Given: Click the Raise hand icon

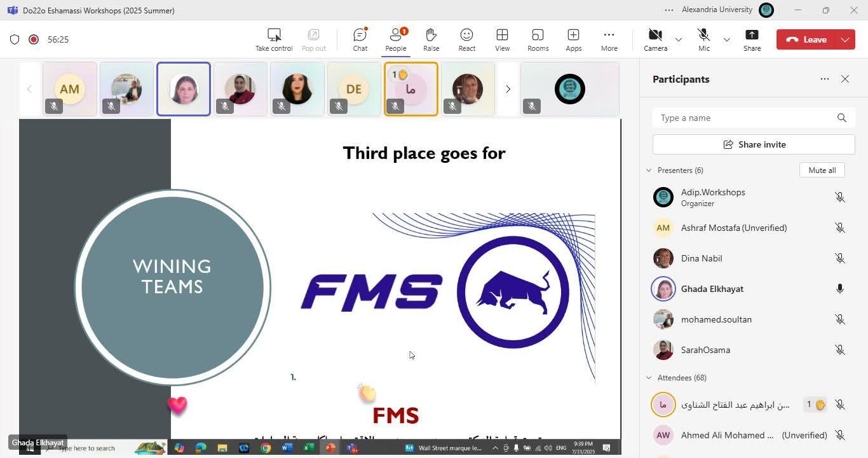Looking at the screenshot, I should click(431, 39).
